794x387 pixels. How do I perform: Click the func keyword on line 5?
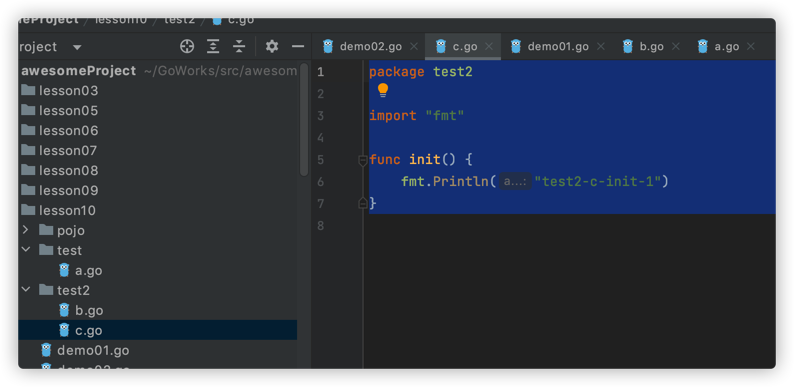[385, 160]
